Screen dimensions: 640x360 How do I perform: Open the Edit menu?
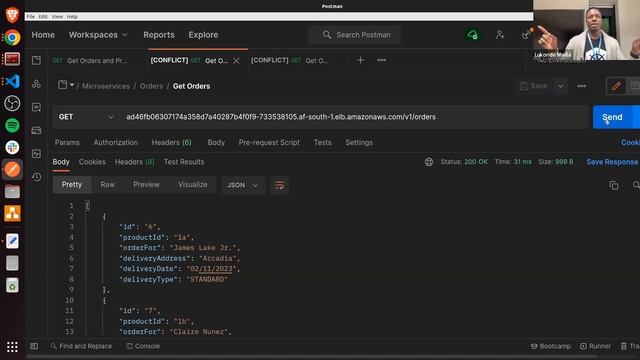(43, 17)
